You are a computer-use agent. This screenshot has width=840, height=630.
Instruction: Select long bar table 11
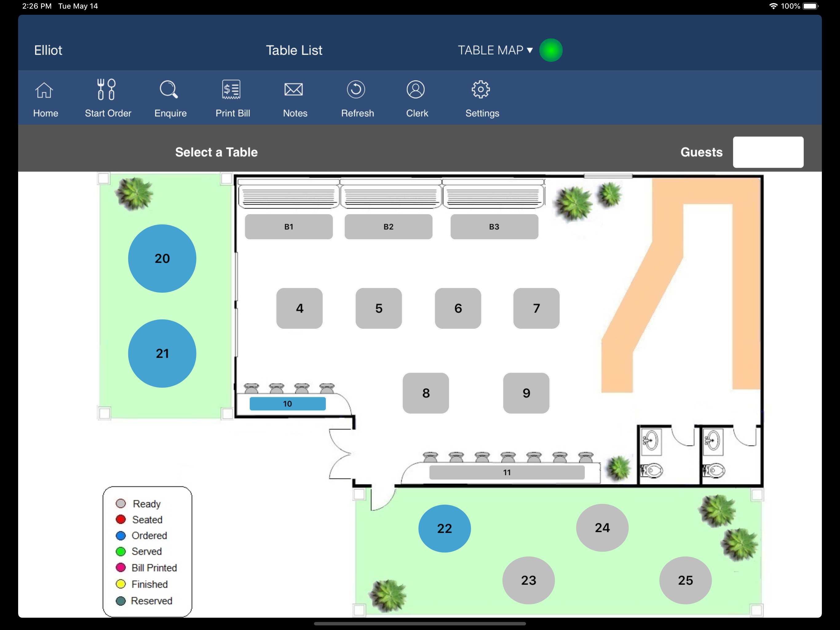507,472
